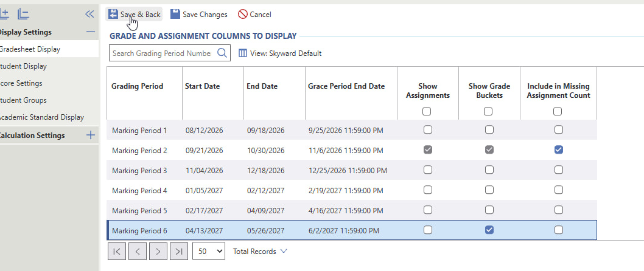
Task: Click grace date 12/25/2026 11:59:00 PM
Action: [x=348, y=171]
